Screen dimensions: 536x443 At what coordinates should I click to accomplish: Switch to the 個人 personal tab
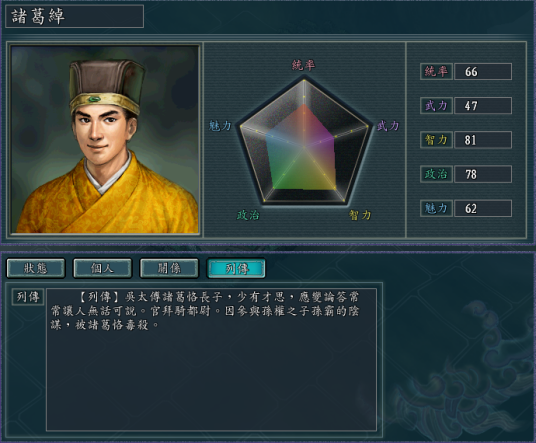point(102,268)
